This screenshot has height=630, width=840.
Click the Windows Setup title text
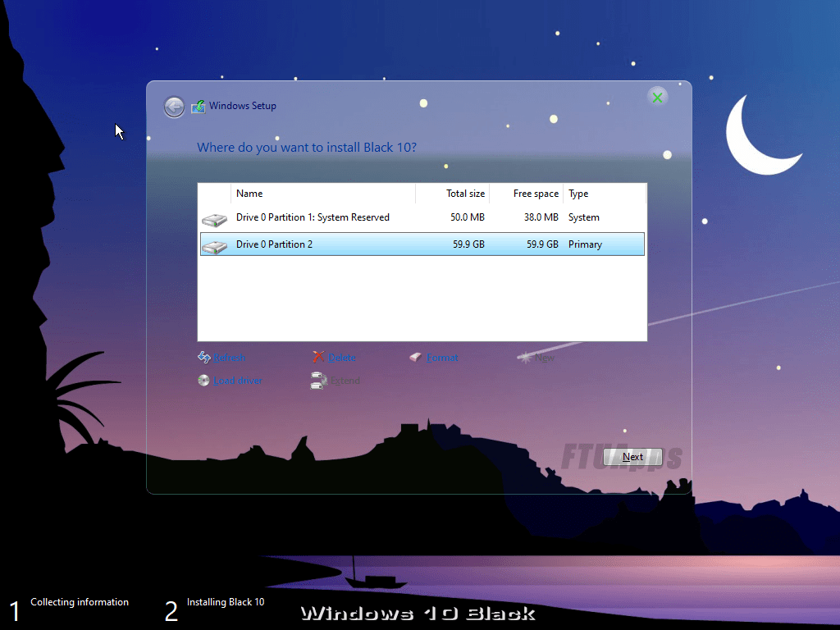(243, 106)
